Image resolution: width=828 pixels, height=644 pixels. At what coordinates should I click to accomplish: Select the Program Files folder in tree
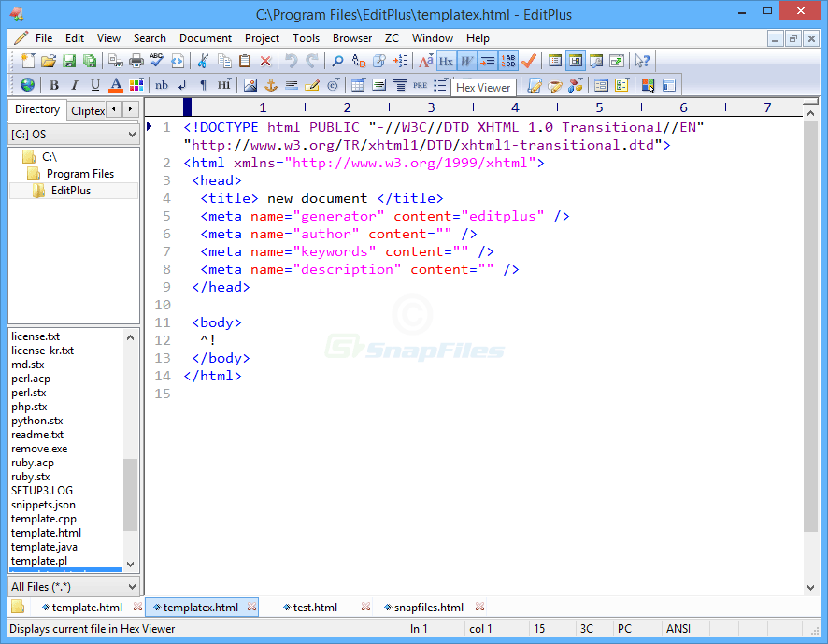tap(80, 174)
